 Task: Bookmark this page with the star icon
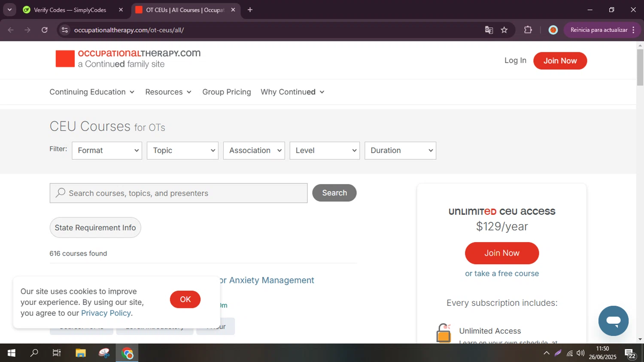504,30
